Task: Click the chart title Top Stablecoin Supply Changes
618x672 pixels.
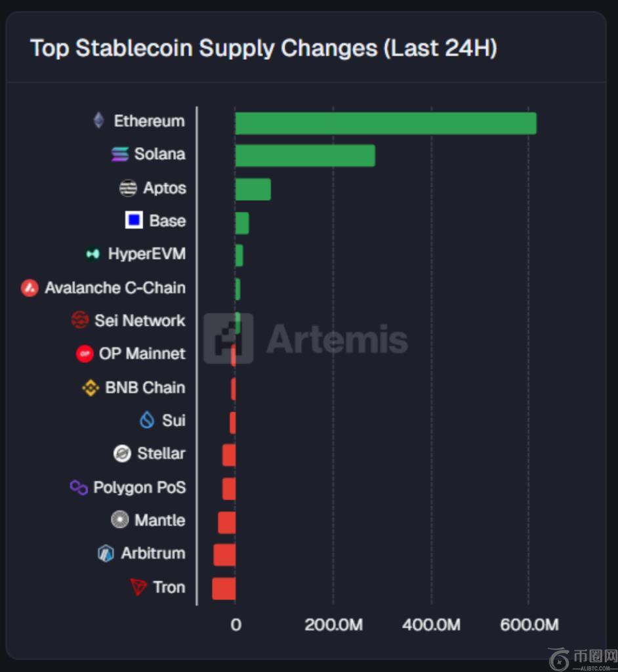Action: 263,49
